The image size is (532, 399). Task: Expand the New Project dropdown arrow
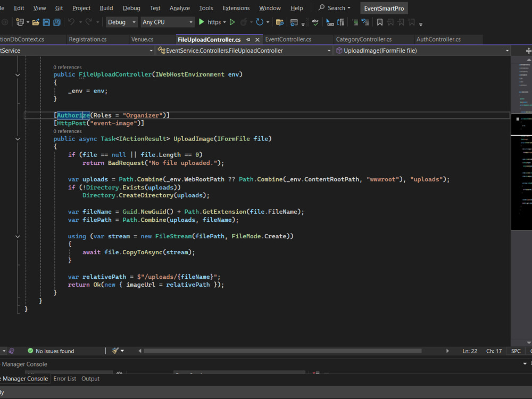tap(28, 22)
